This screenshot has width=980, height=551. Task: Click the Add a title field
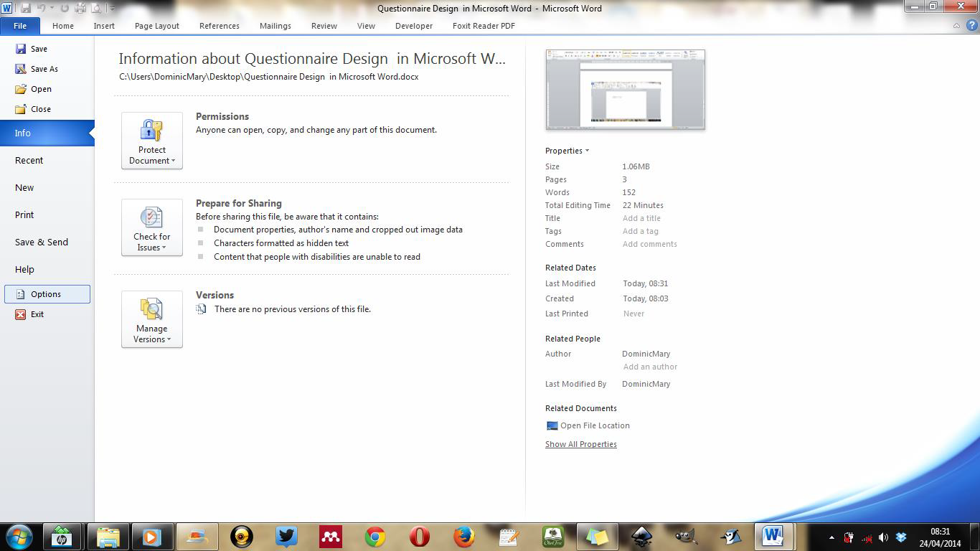[642, 218]
